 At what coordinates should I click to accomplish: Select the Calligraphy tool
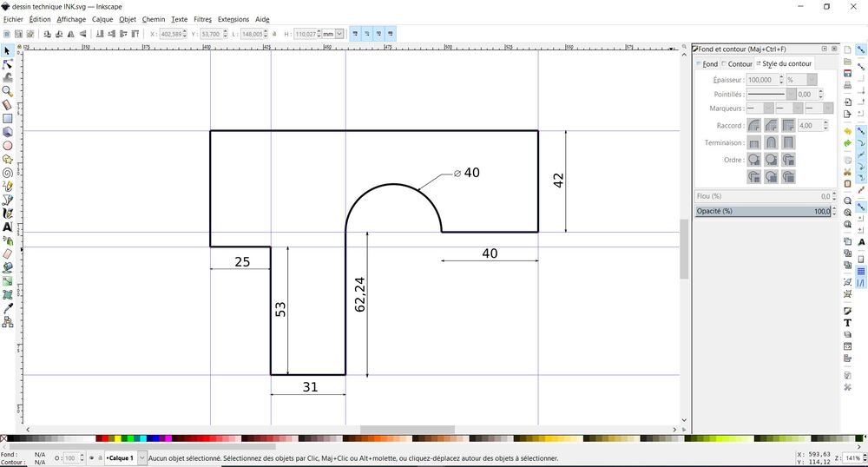7,213
